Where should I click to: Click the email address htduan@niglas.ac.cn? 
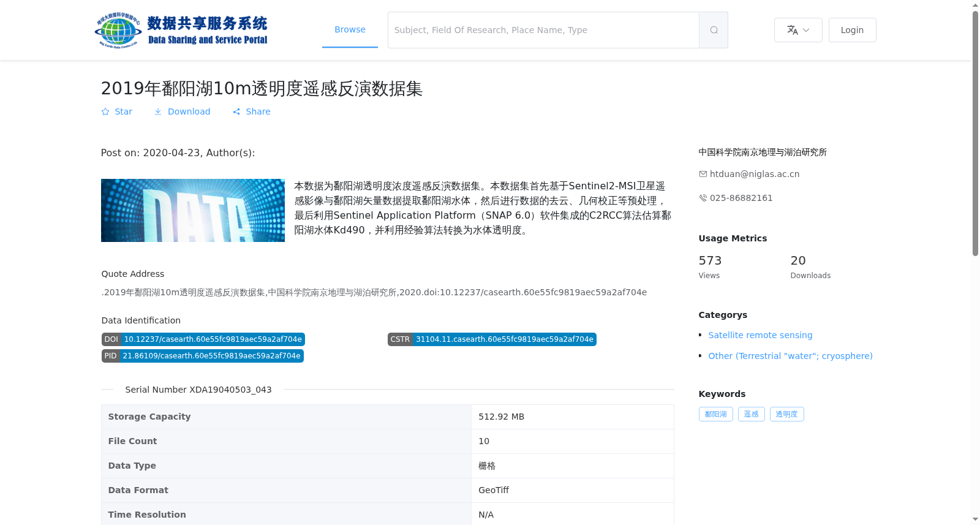click(755, 174)
